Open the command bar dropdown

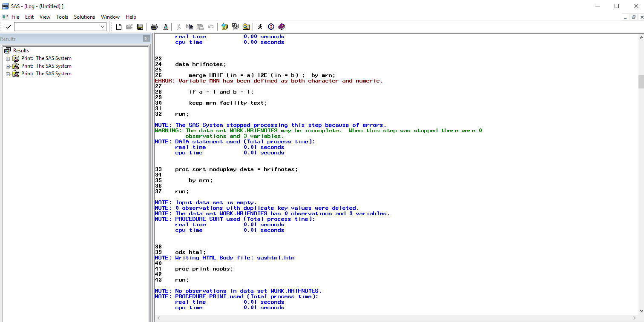click(x=103, y=26)
